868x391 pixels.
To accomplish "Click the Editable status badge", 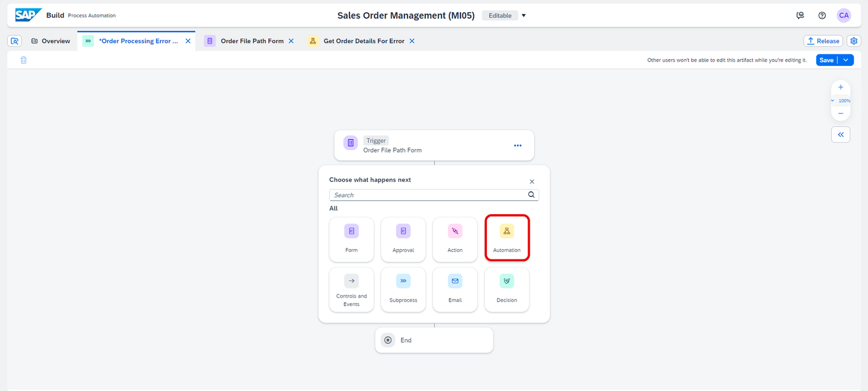I will [500, 16].
